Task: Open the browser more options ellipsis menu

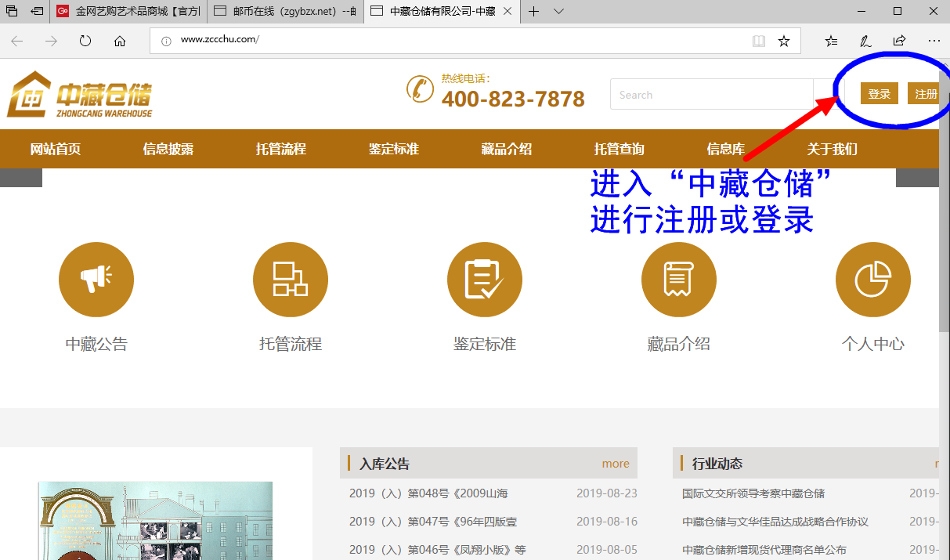Action: (x=934, y=41)
